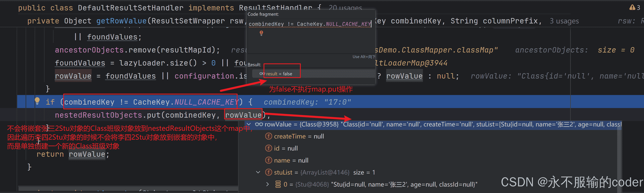Click the field icon for stuList
Viewport: 644px width, 193px height.
pyautogui.click(x=268, y=172)
